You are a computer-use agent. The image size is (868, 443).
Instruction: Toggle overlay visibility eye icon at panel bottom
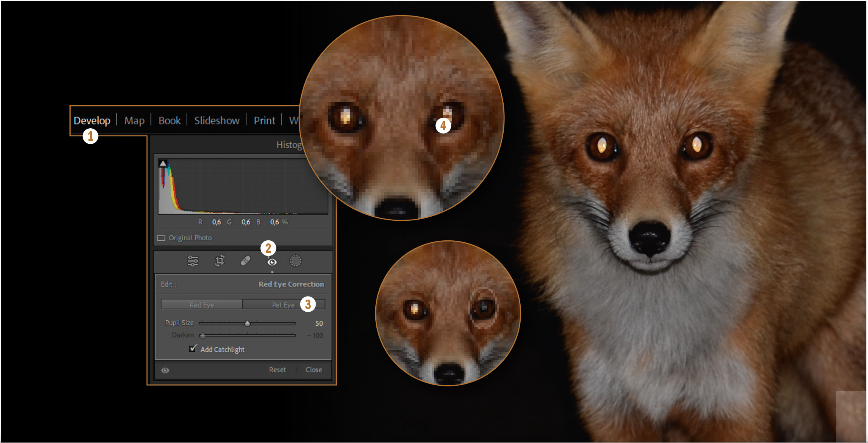click(x=165, y=370)
